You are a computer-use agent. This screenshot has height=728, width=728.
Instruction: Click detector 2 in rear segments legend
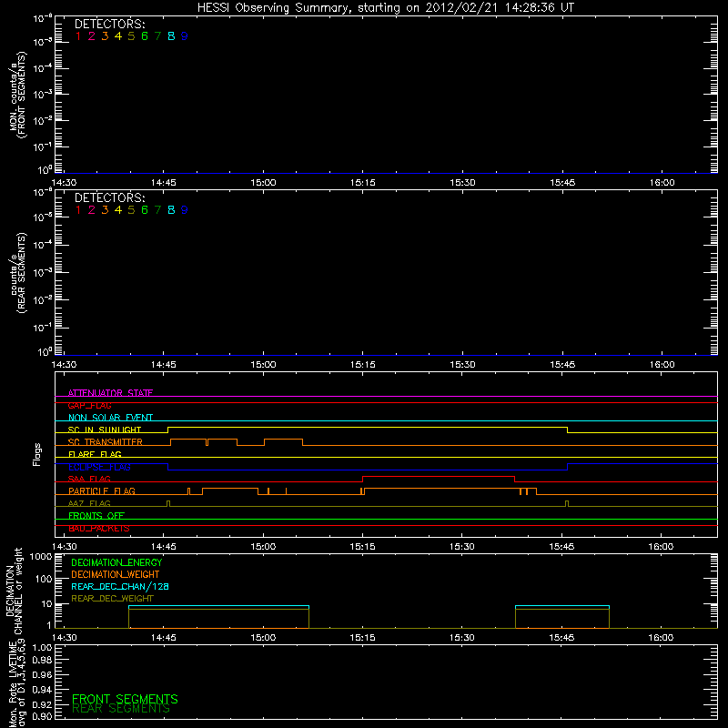(x=92, y=210)
